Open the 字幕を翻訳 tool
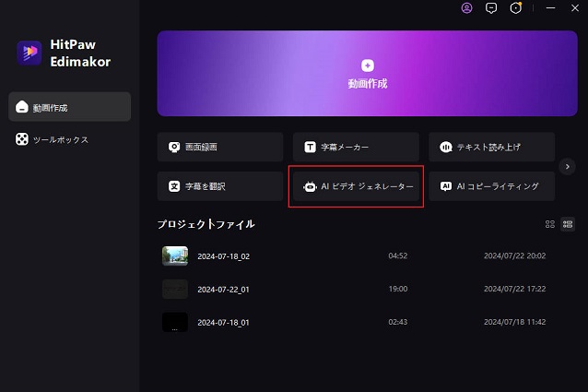 (220, 186)
